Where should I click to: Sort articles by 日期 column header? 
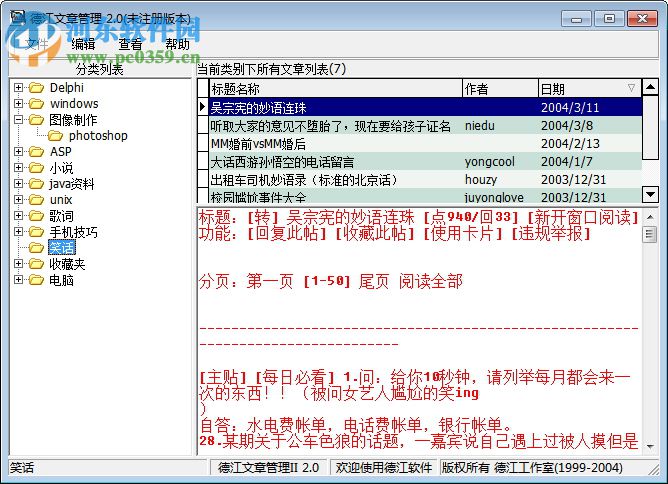[590, 89]
